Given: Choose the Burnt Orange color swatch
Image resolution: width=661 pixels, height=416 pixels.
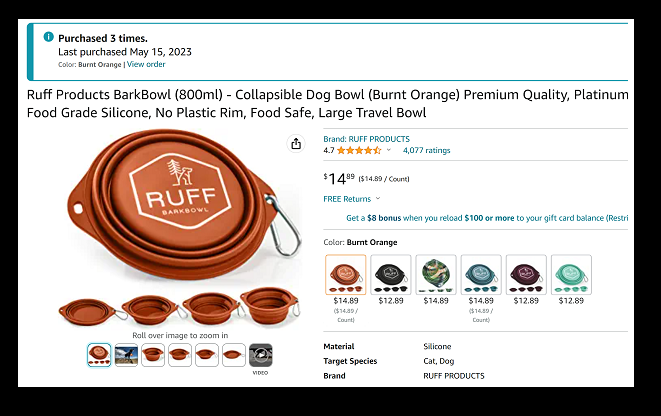Looking at the screenshot, I should 345,274.
